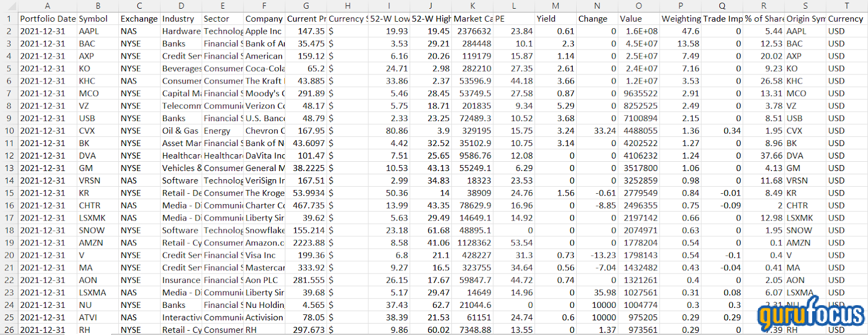Select row 2 header
The image size is (868, 335).
9,31
